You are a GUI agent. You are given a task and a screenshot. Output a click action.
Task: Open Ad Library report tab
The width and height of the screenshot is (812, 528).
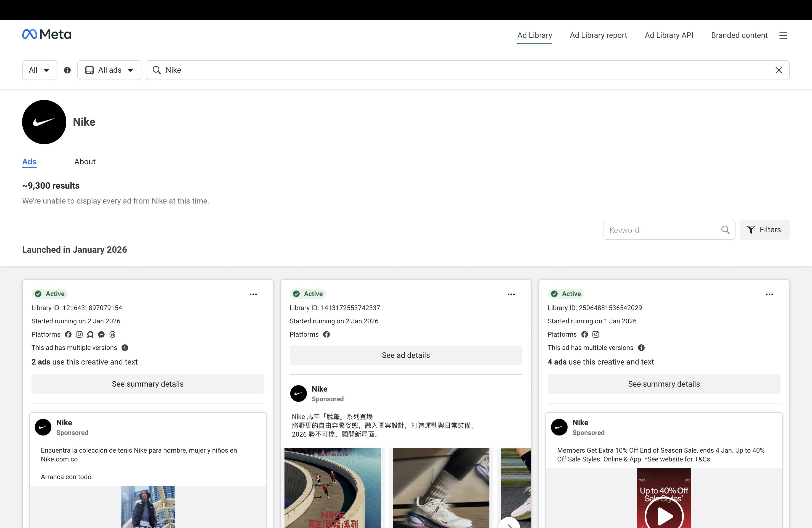(598, 35)
